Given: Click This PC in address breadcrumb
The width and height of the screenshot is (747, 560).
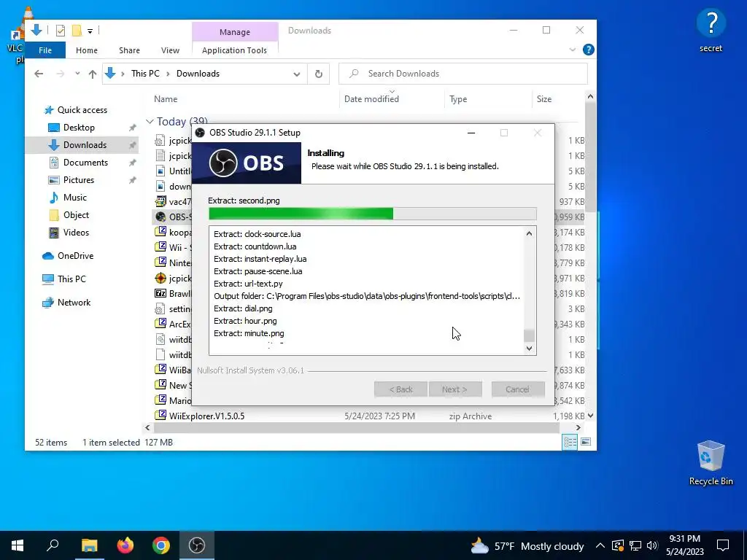Looking at the screenshot, I should (145, 74).
